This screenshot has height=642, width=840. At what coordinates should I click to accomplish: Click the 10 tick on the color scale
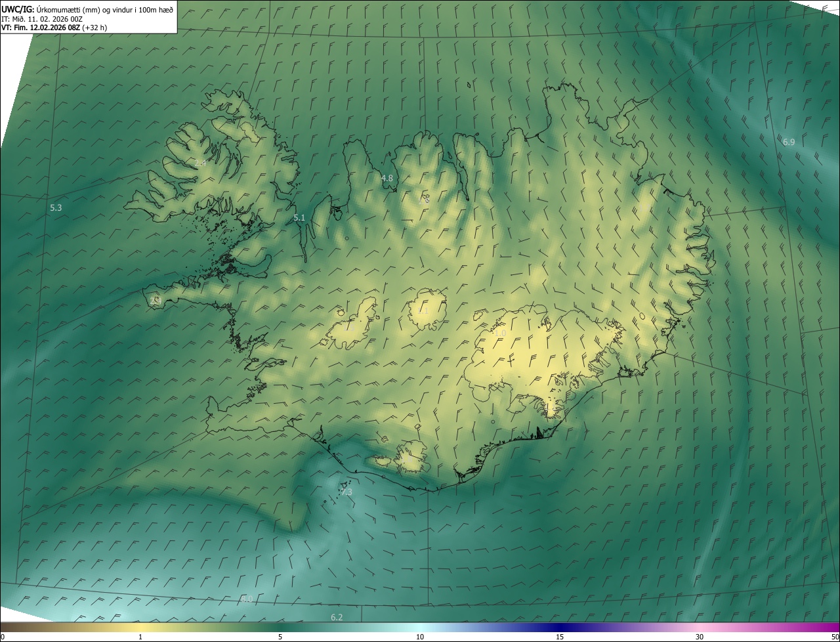[420, 637]
